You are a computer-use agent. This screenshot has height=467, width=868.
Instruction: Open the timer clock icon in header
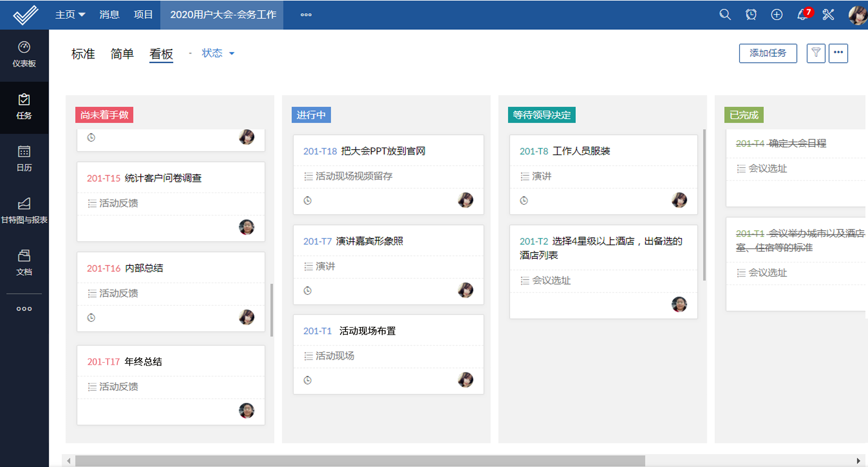coord(751,15)
